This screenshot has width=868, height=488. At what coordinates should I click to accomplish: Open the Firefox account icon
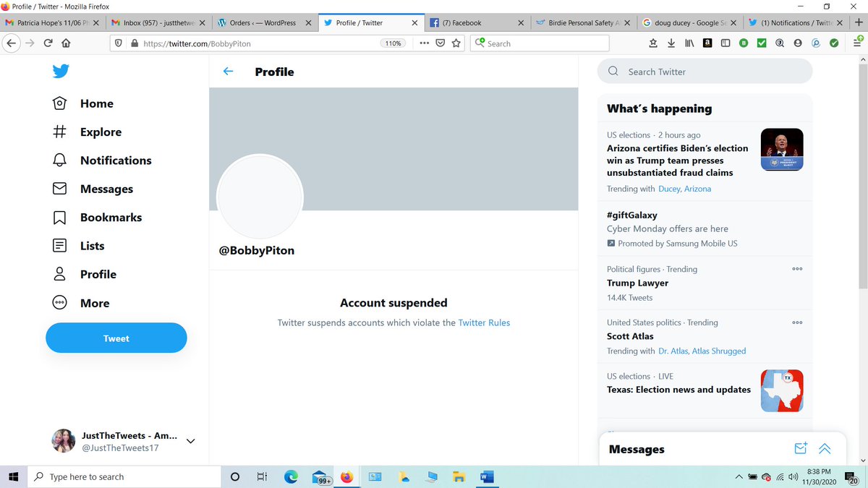coord(798,43)
